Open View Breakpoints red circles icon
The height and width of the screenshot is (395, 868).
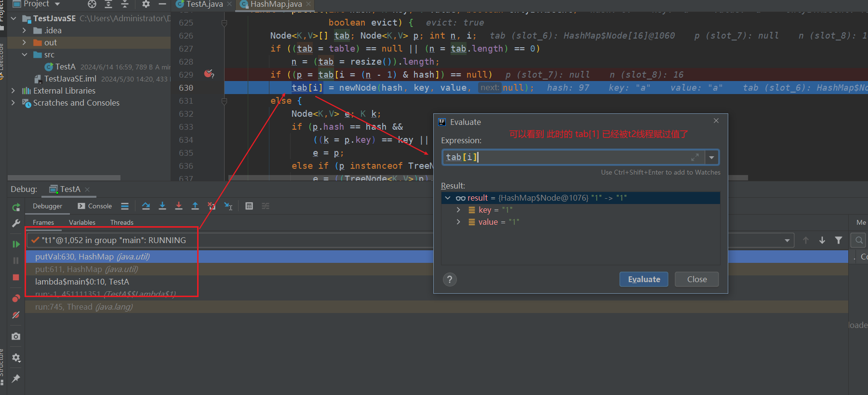pos(16,298)
